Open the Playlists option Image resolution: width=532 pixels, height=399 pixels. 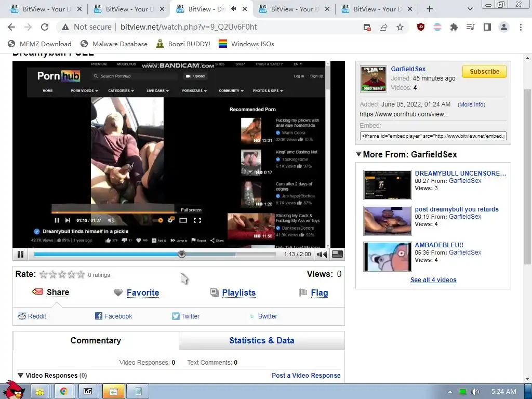[239, 292]
